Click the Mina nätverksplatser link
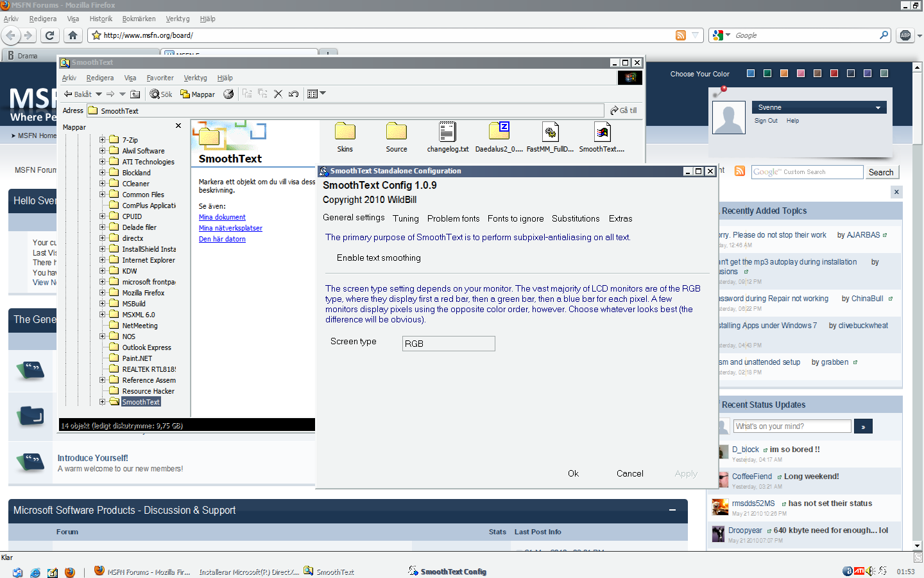Viewport: 924px width, 578px height. [x=230, y=228]
